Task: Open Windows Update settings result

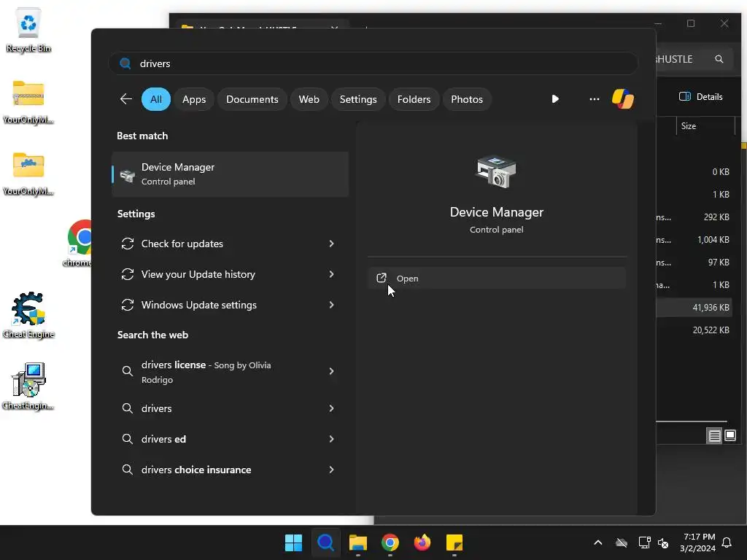Action: (x=230, y=305)
